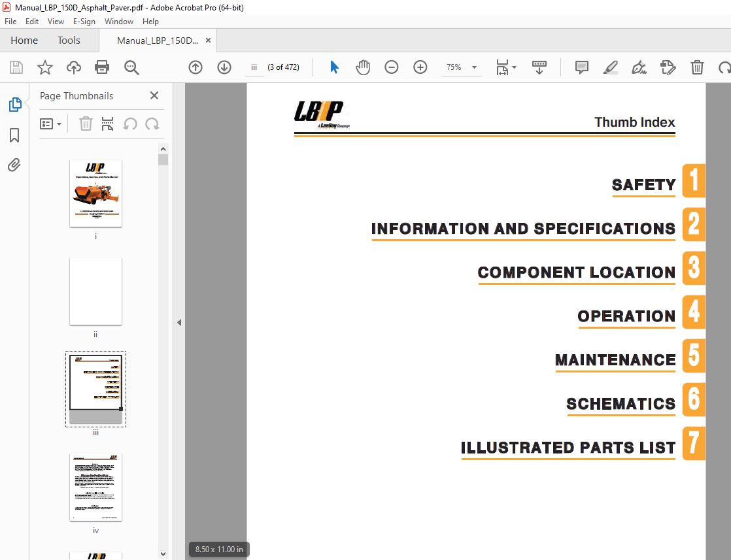731x560 pixels.
Task: Open find text with the magnifier icon
Action: point(131,67)
